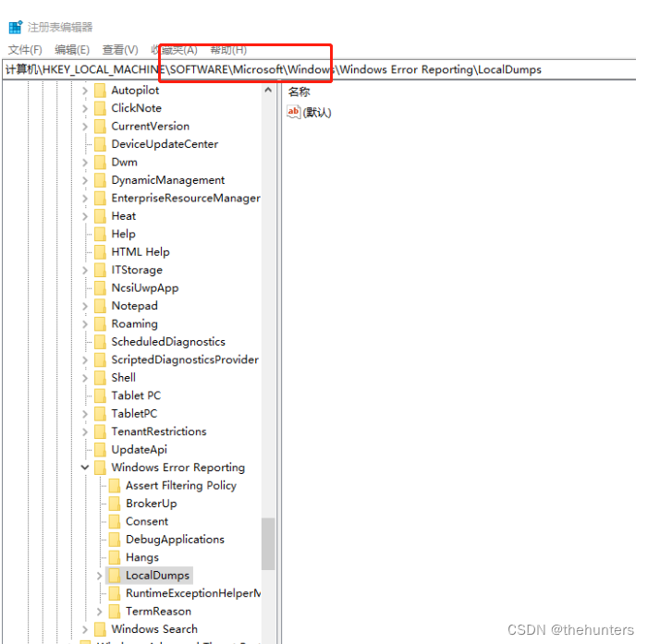Click the Dwm folder icon

point(100,163)
